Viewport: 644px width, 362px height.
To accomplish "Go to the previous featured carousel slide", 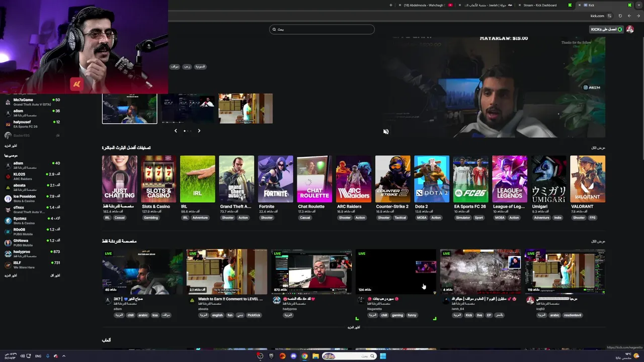I will 176,131.
